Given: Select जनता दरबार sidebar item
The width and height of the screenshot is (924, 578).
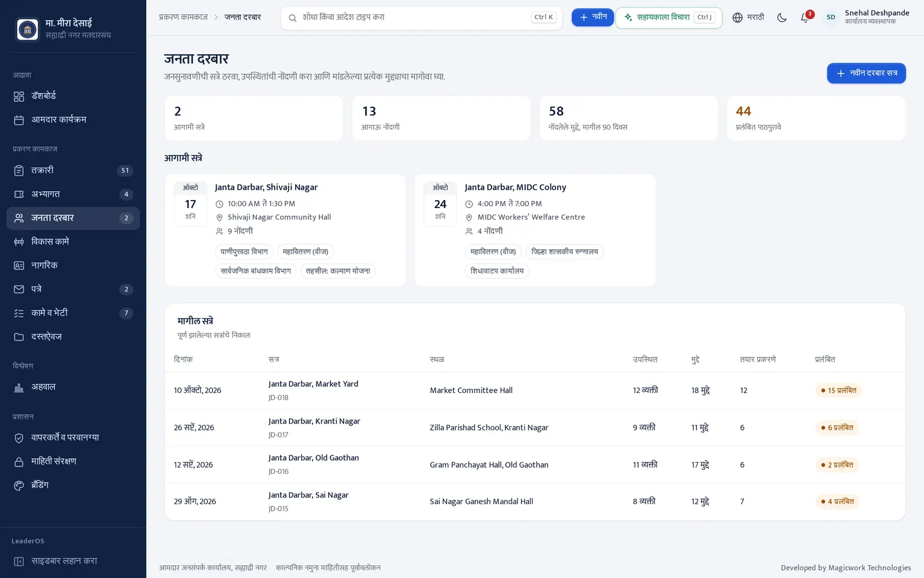Looking at the screenshot, I should click(73, 218).
